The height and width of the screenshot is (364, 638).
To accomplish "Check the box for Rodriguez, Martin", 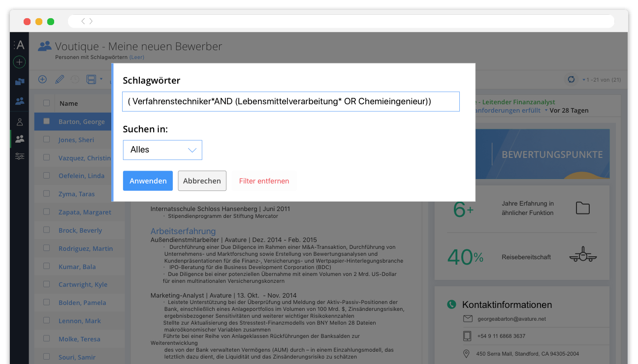I will pyautogui.click(x=46, y=248).
